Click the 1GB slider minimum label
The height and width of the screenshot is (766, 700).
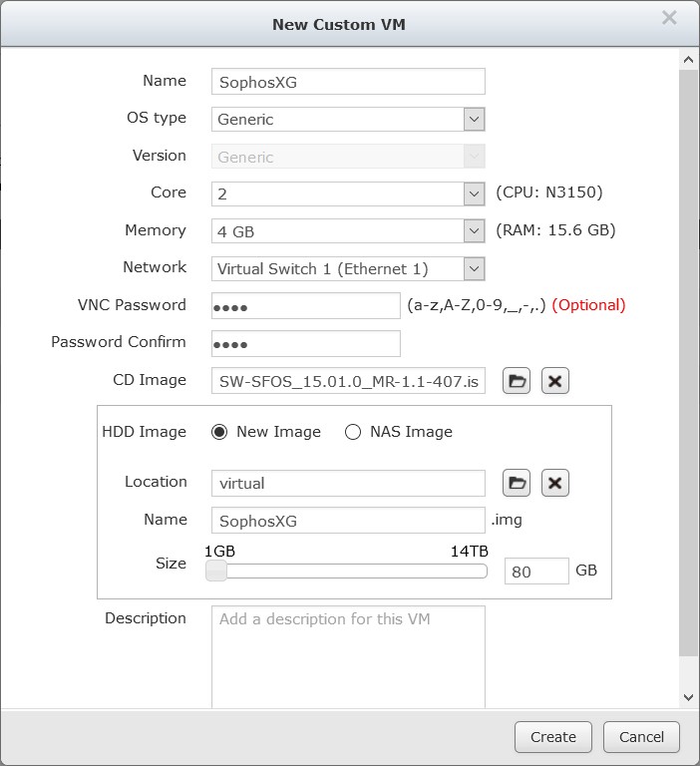coord(219,551)
